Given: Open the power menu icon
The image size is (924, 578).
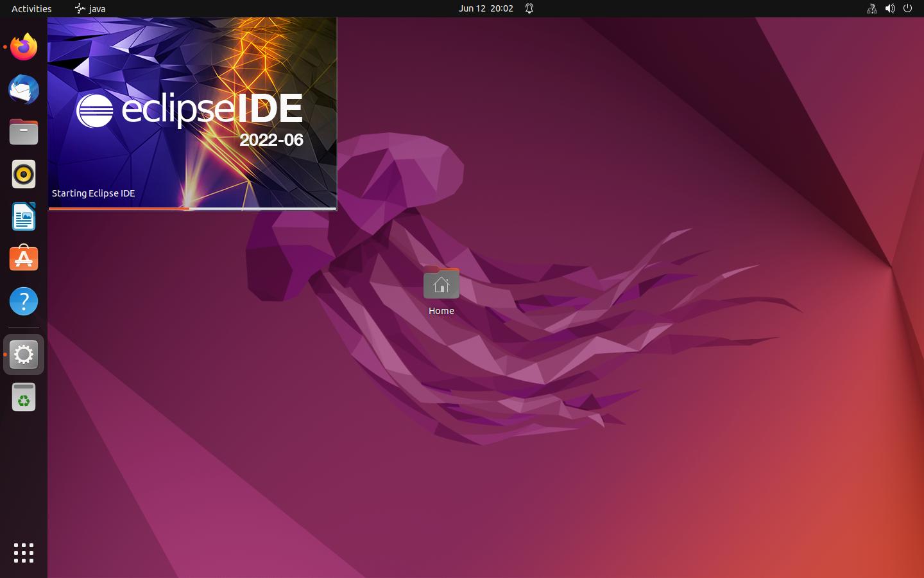Looking at the screenshot, I should (907, 8).
